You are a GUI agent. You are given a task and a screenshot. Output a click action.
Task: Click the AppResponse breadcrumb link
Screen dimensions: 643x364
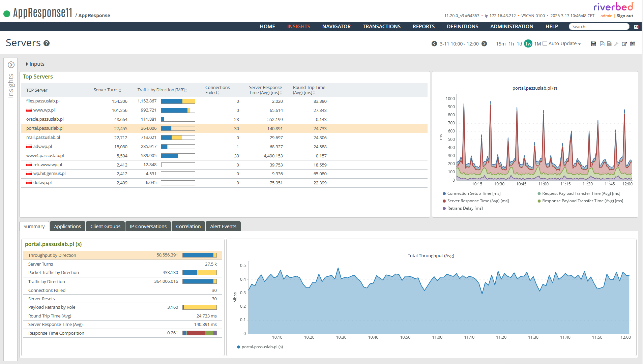click(94, 16)
